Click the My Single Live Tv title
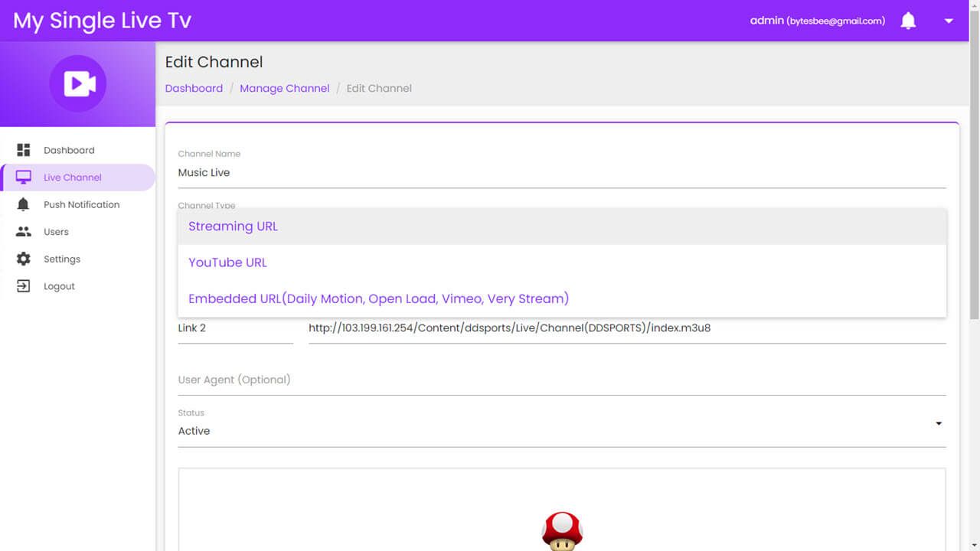The width and height of the screenshot is (980, 551). (102, 21)
